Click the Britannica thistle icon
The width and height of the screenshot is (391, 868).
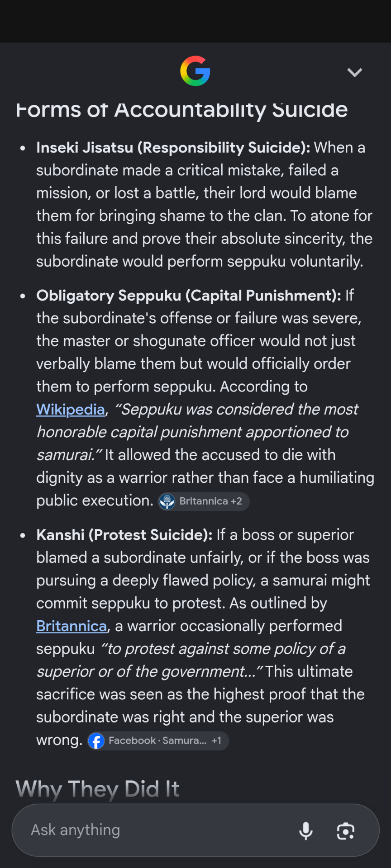(x=167, y=501)
